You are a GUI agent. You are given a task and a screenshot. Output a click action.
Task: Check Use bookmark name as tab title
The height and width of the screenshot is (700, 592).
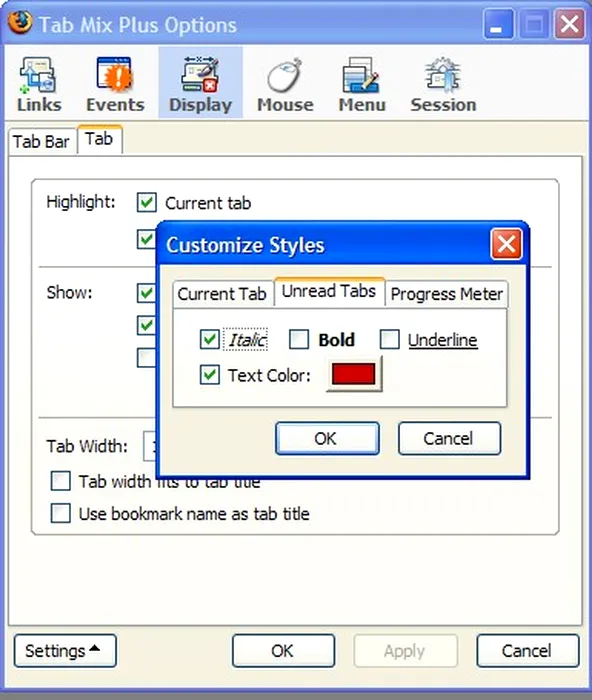(60, 514)
